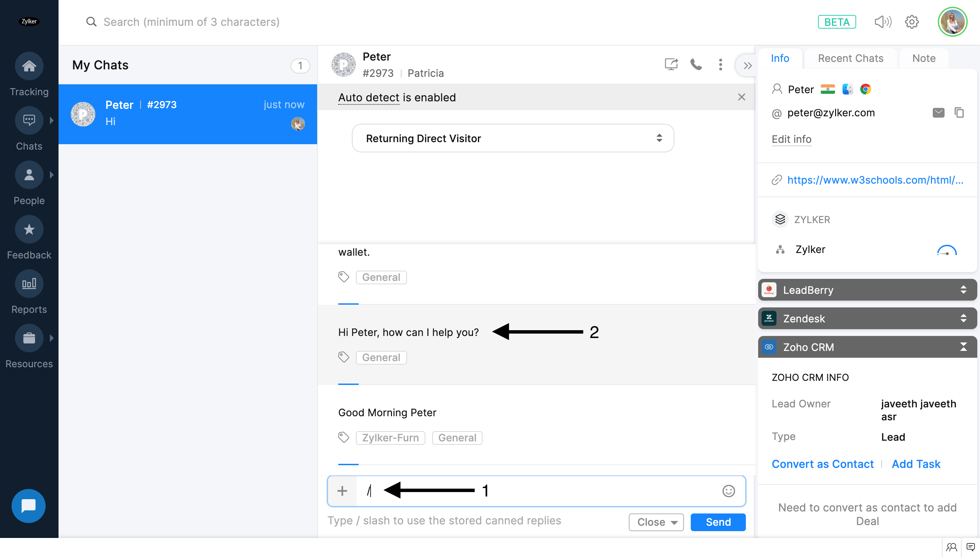This screenshot has height=557, width=980.
Task: Copy Peter's email address
Action: (x=959, y=113)
